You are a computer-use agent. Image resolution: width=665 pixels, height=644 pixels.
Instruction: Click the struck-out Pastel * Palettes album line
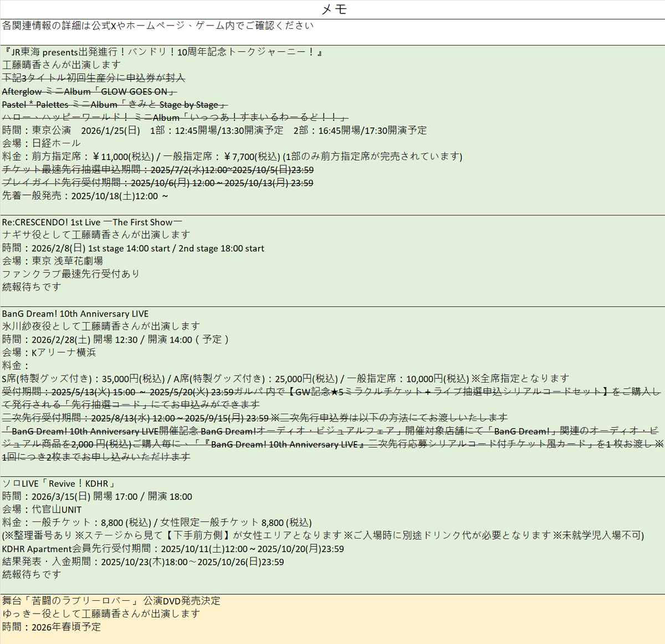click(115, 104)
